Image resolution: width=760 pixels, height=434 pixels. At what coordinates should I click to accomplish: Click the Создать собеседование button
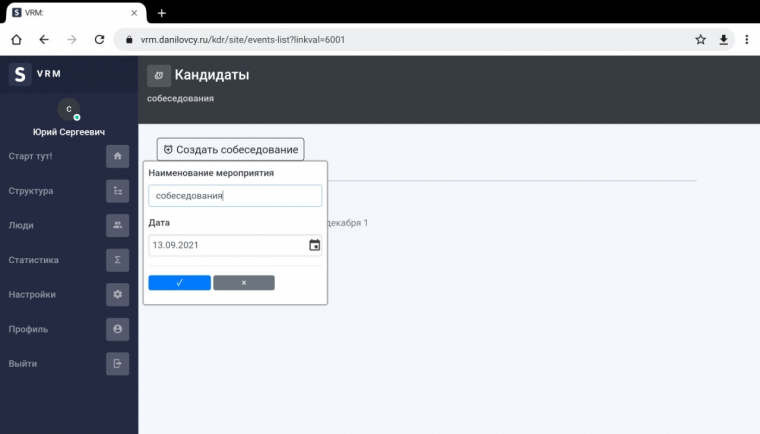(230, 149)
